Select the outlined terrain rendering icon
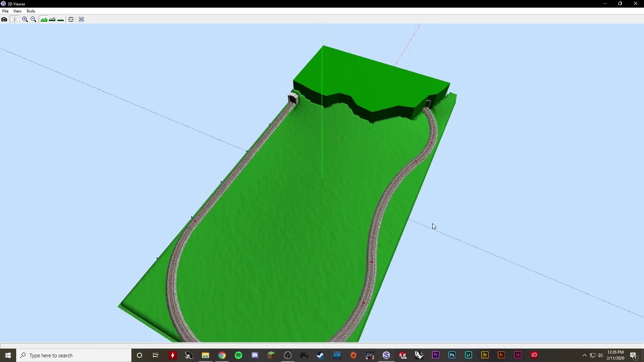The height and width of the screenshot is (362, 644). tap(52, 20)
